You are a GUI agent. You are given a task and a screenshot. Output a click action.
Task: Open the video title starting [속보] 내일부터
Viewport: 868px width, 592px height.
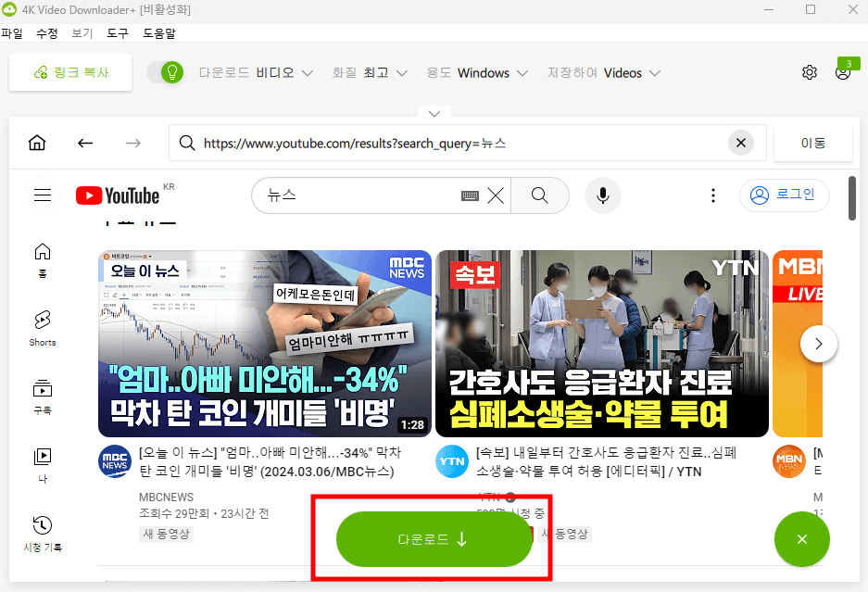coord(606,462)
